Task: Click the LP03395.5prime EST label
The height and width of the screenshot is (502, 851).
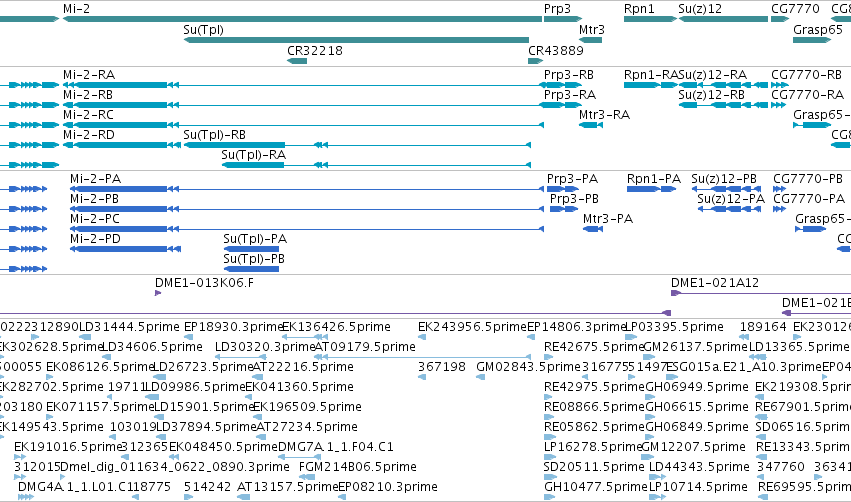Action: (x=674, y=327)
